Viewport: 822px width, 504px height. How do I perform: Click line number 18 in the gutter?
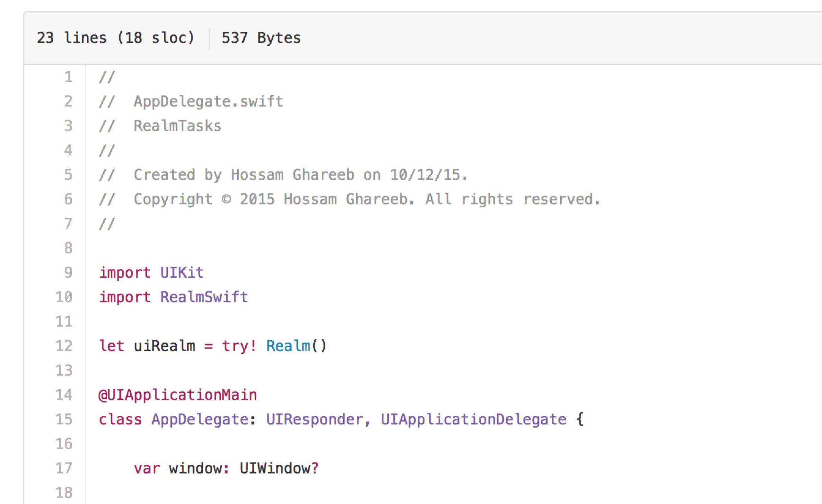(64, 493)
